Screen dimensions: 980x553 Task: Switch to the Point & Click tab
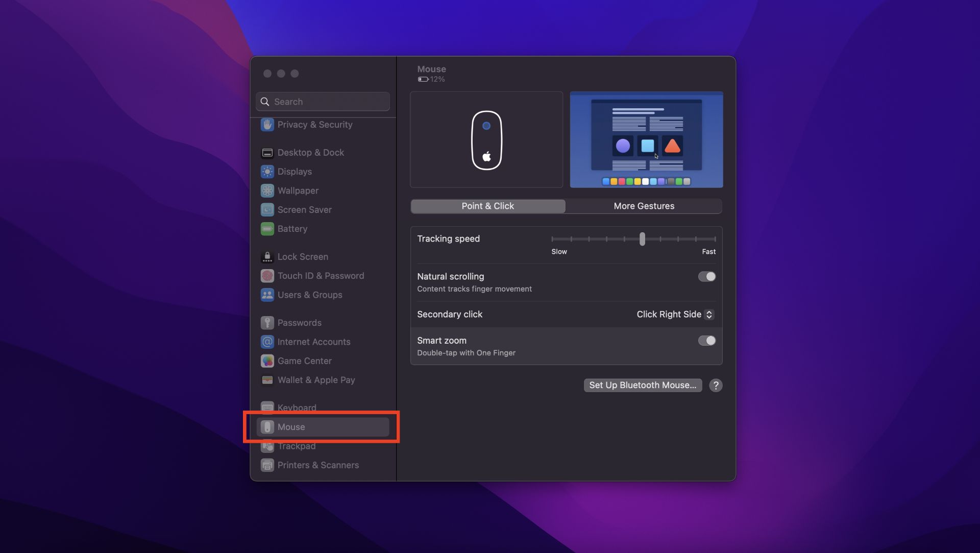487,206
